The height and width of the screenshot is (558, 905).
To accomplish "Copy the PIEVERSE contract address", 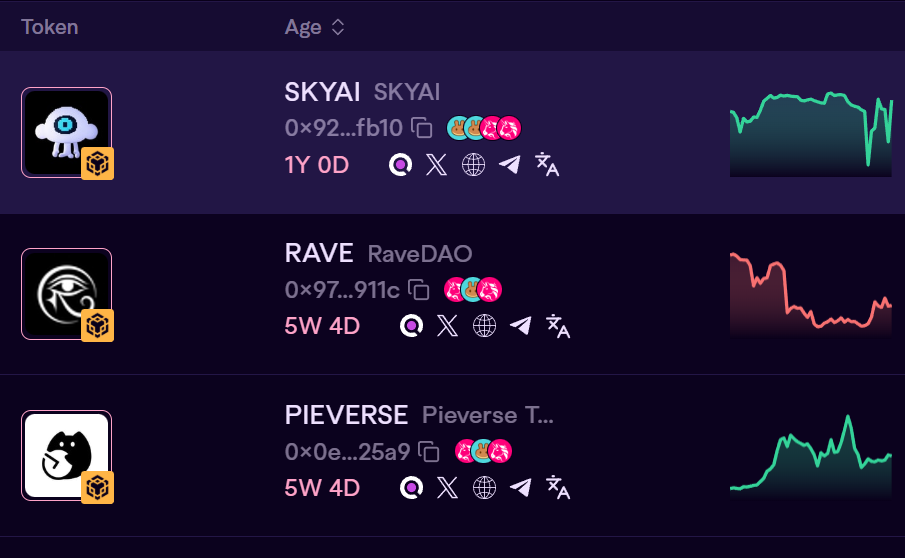I will [429, 451].
